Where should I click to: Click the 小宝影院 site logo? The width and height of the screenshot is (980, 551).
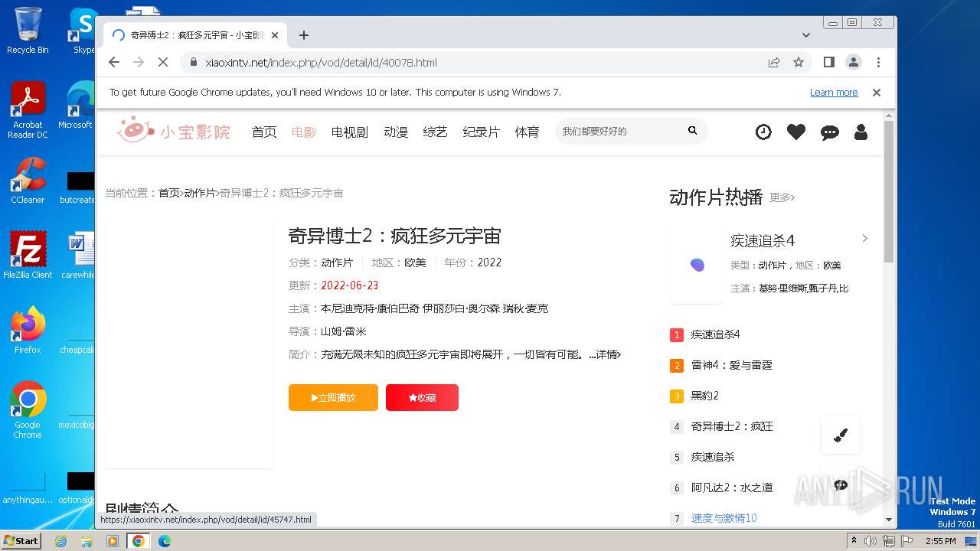[x=173, y=131]
